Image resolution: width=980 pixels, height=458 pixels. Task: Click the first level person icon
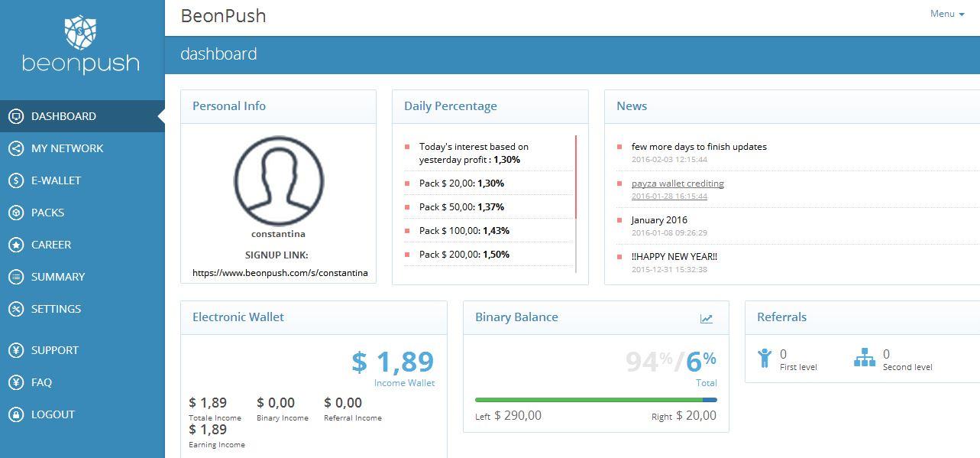[765, 358]
